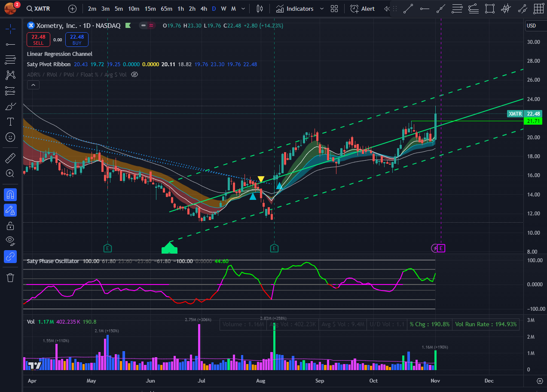Open the Text annotation tool
The height and width of the screenshot is (392, 547).
pyautogui.click(x=10, y=122)
